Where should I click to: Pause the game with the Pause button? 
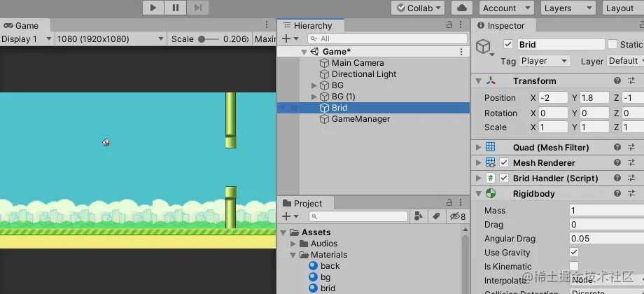point(176,8)
